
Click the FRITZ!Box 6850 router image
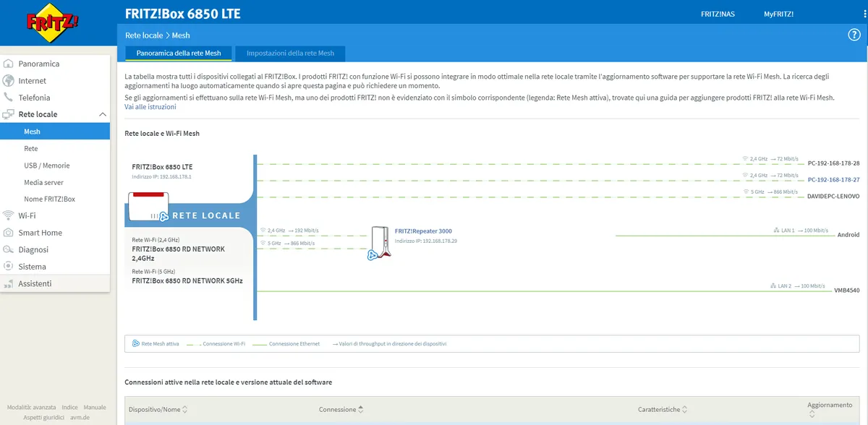[148, 206]
